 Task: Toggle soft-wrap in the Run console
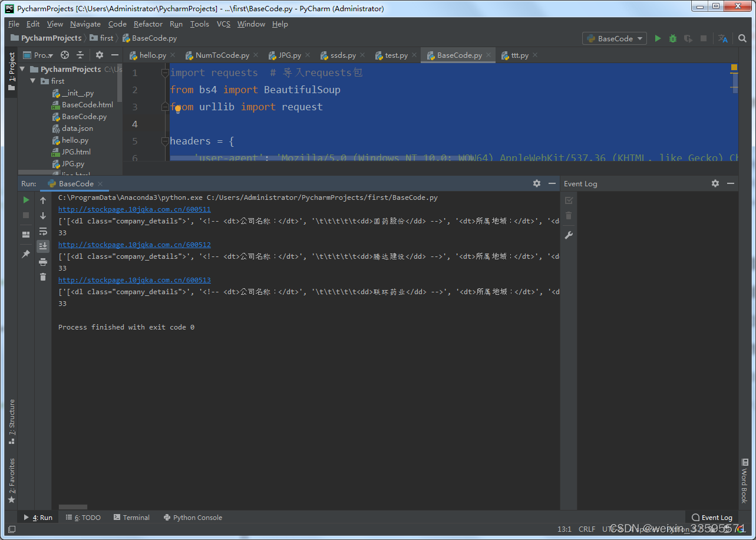pyautogui.click(x=43, y=231)
